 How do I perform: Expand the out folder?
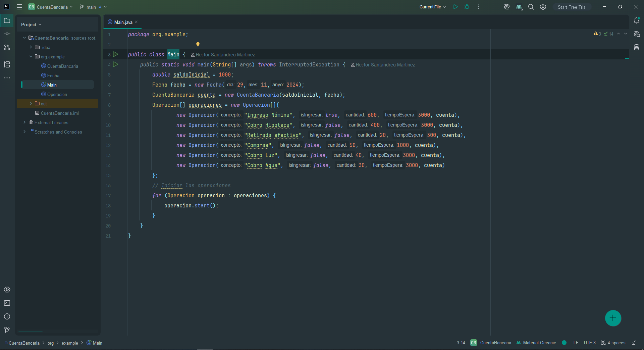[31, 104]
